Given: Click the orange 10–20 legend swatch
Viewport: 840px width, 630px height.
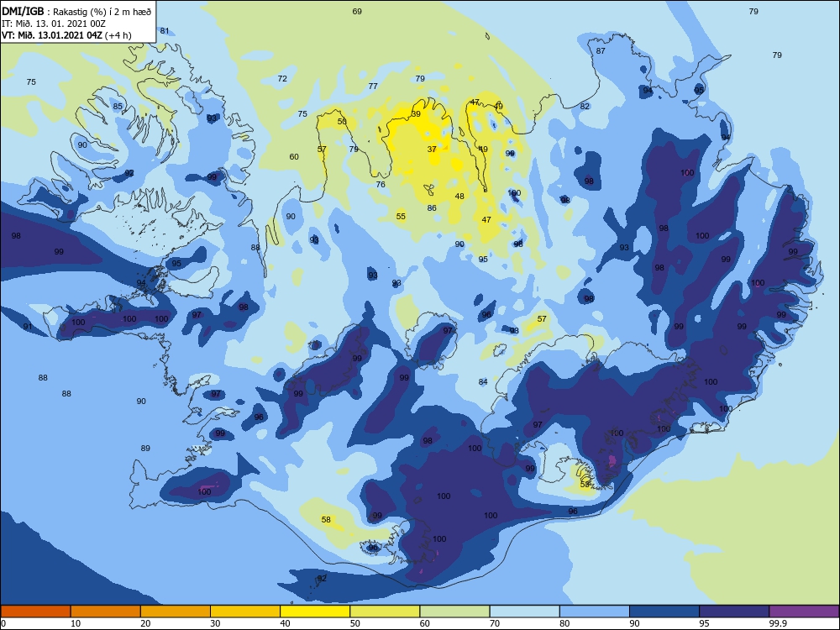Looking at the screenshot, I should coord(106,612).
